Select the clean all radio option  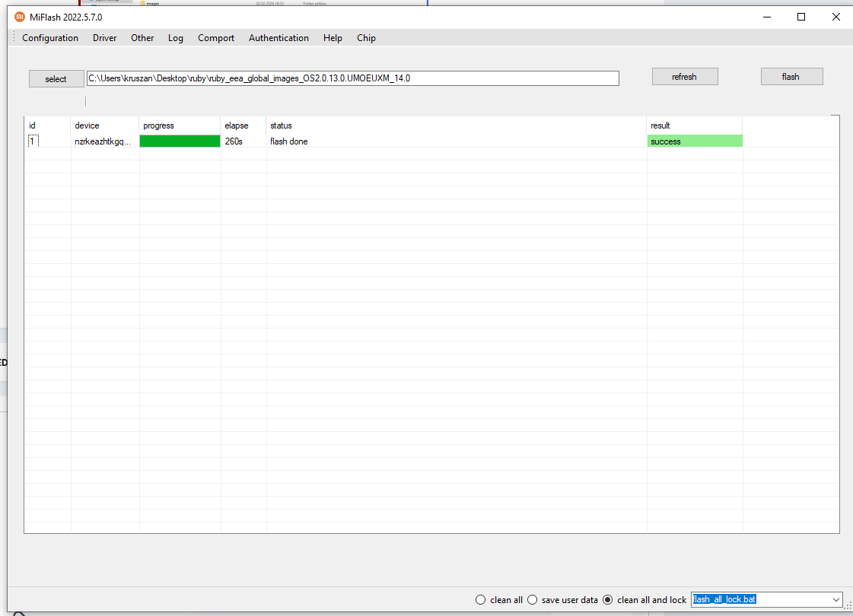480,600
